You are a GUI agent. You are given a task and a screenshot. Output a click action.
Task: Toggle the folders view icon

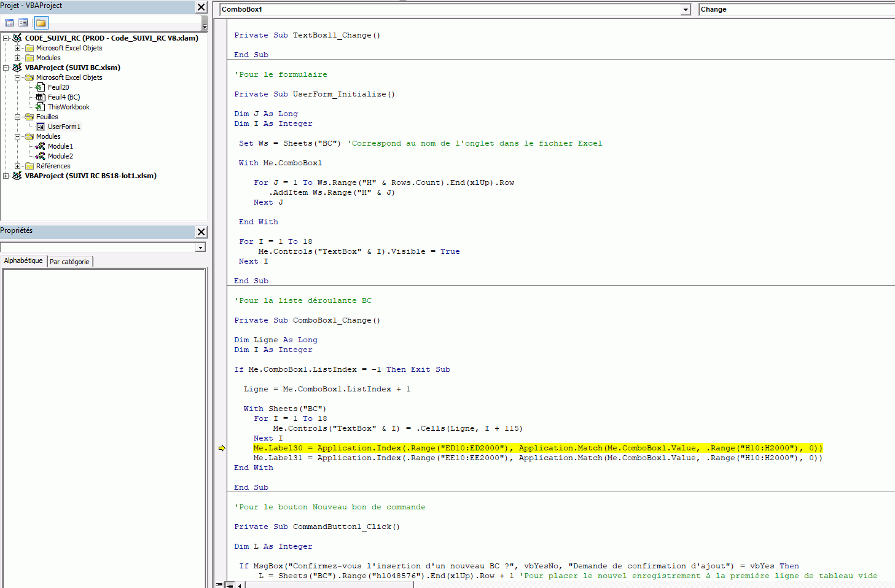41,23
